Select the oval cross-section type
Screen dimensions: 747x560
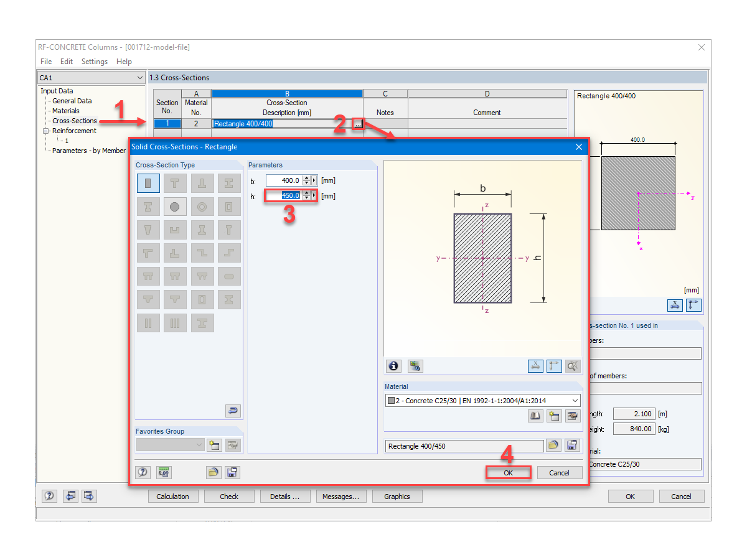229,276
